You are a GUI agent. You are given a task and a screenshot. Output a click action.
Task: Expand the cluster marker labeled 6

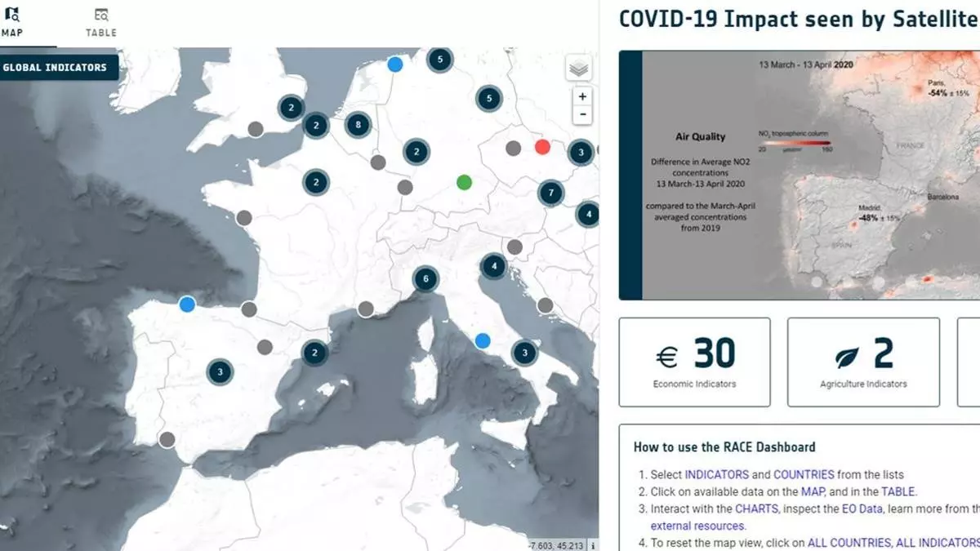(x=425, y=278)
